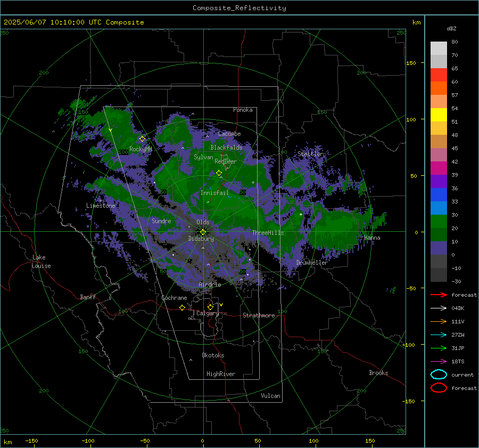Click the Lake Louise label
Image resolution: width=479 pixels, height=448 pixels.
(42, 262)
